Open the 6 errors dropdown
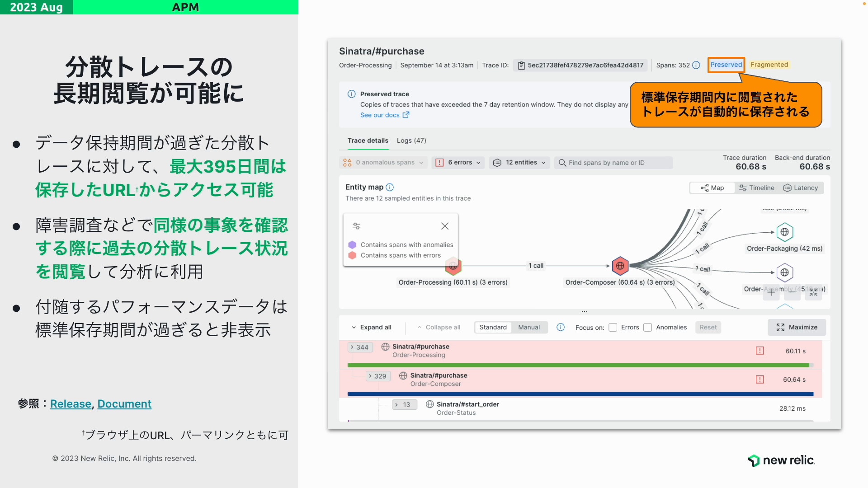Screen dimensions: 868x488 pyautogui.click(x=458, y=163)
